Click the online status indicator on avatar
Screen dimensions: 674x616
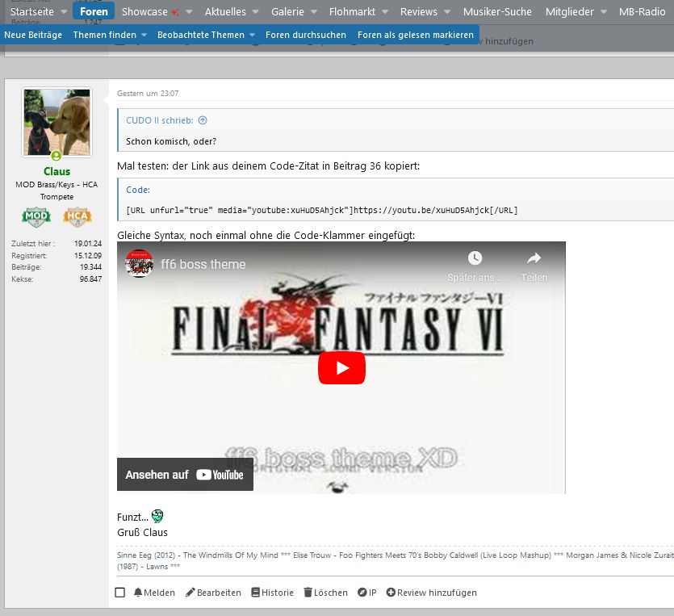coord(57,156)
